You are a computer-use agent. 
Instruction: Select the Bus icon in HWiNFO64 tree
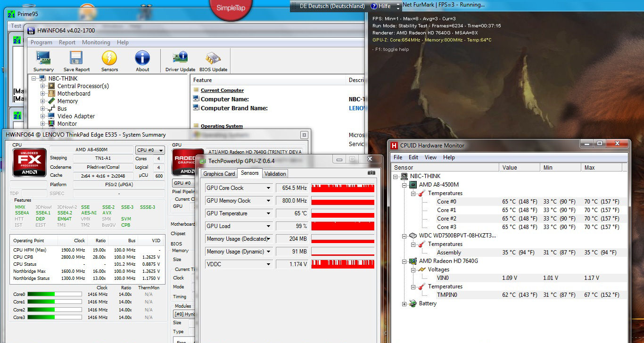click(x=52, y=109)
